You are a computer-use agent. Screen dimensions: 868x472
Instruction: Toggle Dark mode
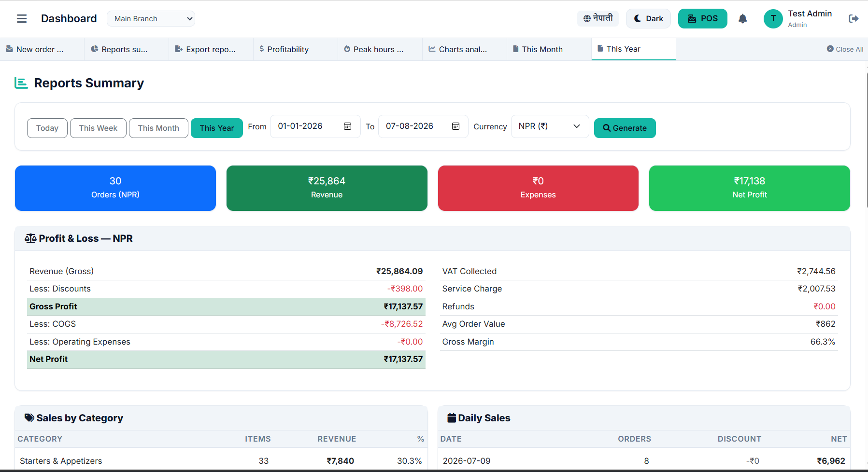(648, 19)
